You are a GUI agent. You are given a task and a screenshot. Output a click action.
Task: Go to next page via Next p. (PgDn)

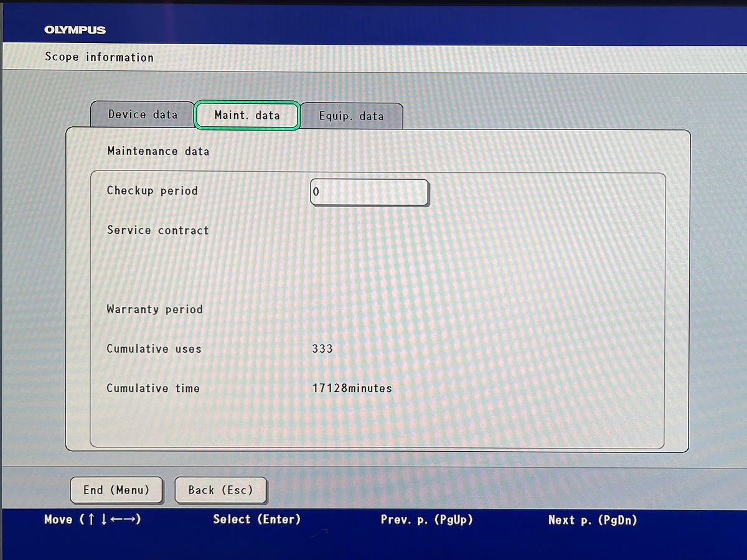pyautogui.click(x=593, y=520)
